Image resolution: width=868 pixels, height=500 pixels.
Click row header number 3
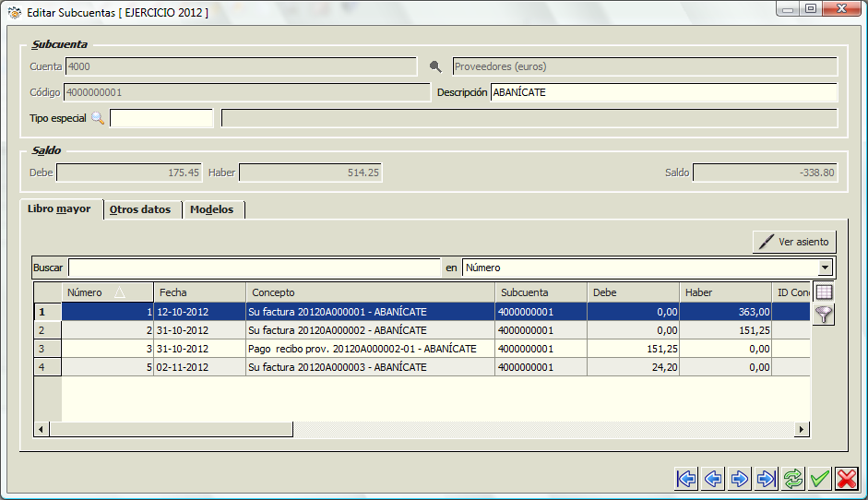point(48,349)
